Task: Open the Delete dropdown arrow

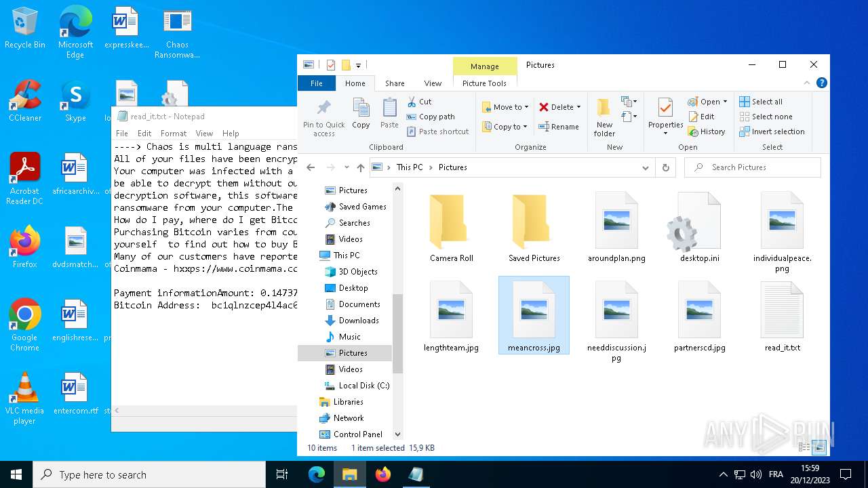Action: point(578,107)
